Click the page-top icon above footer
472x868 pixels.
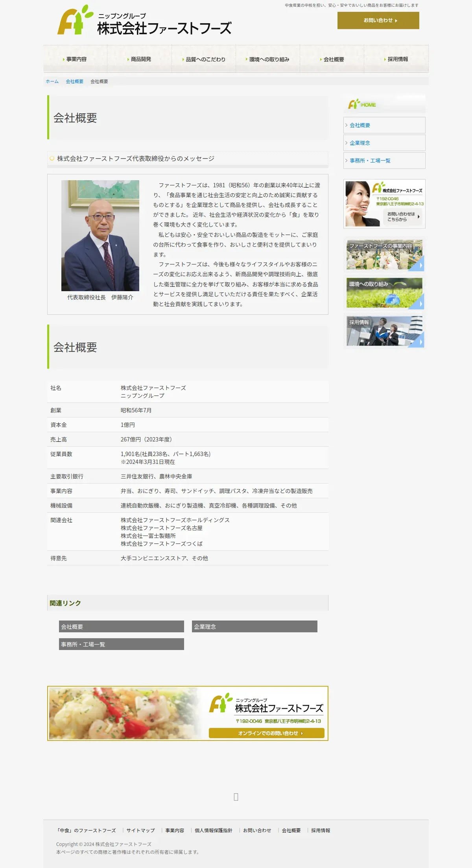(x=236, y=797)
